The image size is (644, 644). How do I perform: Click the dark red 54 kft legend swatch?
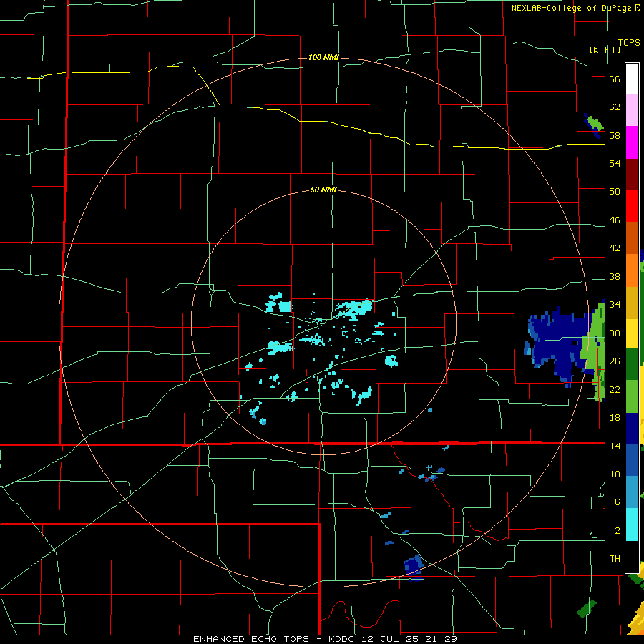(632, 175)
